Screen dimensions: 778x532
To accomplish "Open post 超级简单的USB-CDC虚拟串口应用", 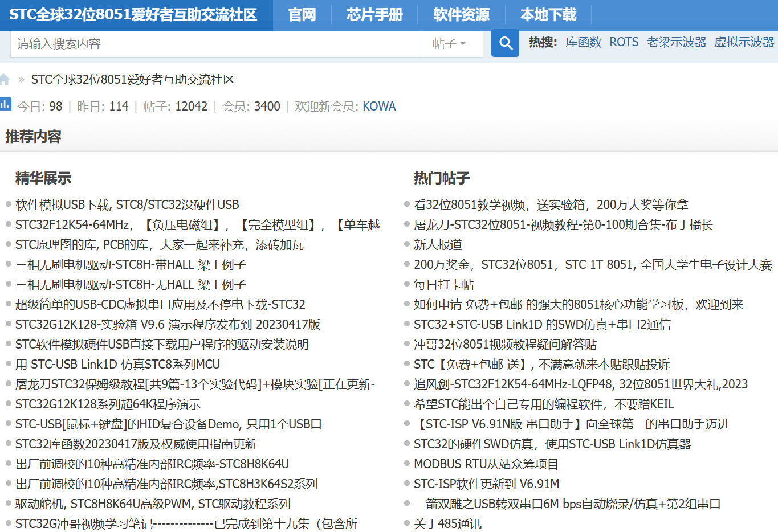I will [160, 304].
